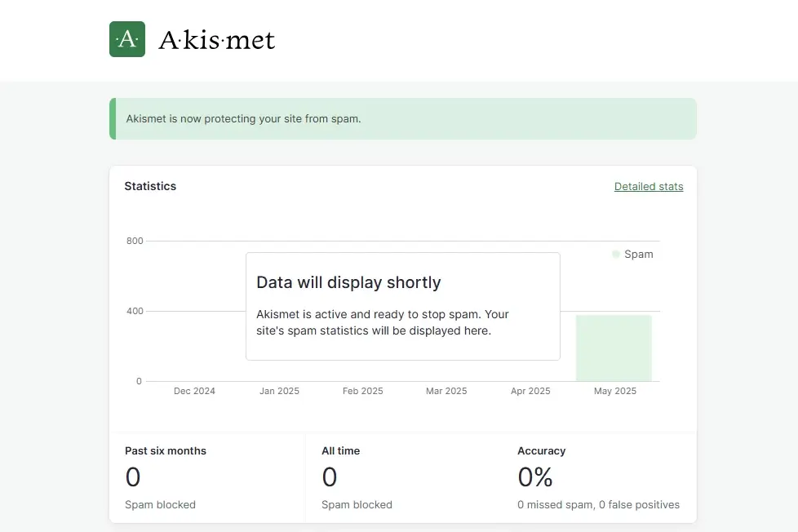Click the Akismet wordmark in the header
The image size is (798, 532).
coord(217,40)
